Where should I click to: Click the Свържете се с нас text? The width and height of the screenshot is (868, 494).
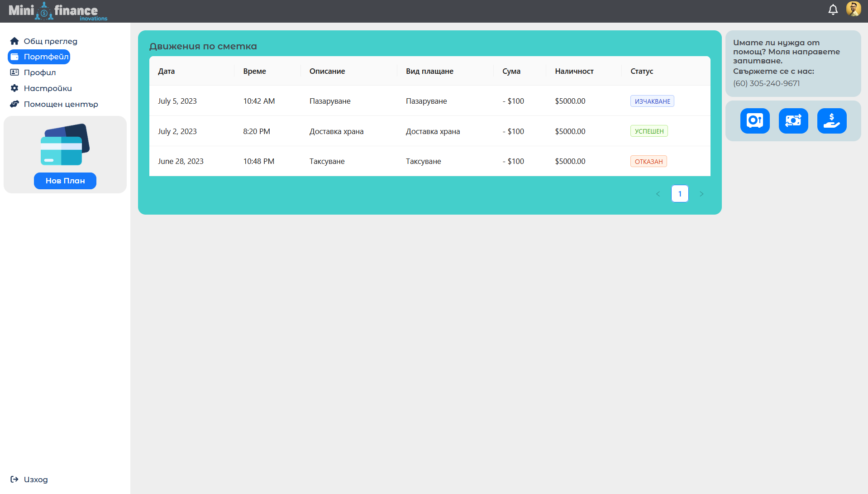(773, 71)
